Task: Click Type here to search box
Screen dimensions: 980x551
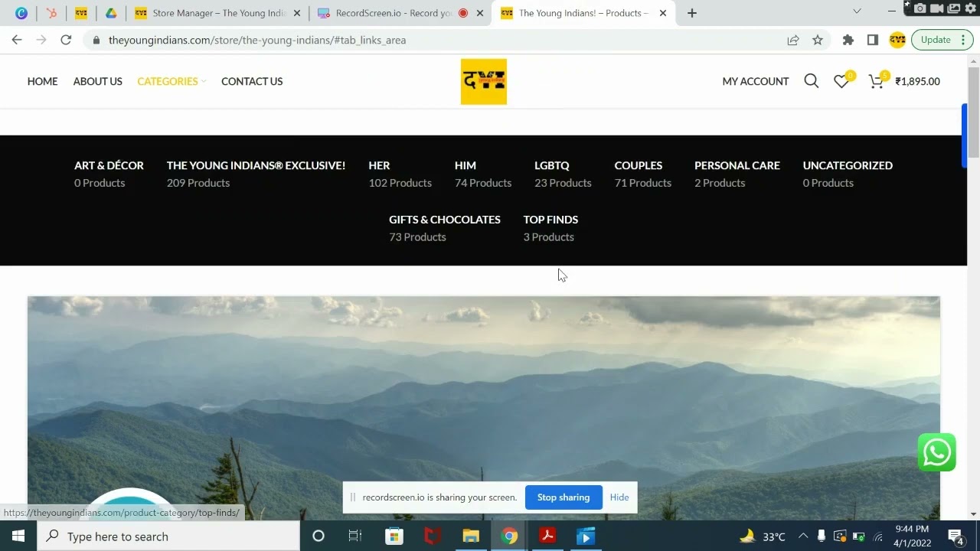Action: point(168,536)
